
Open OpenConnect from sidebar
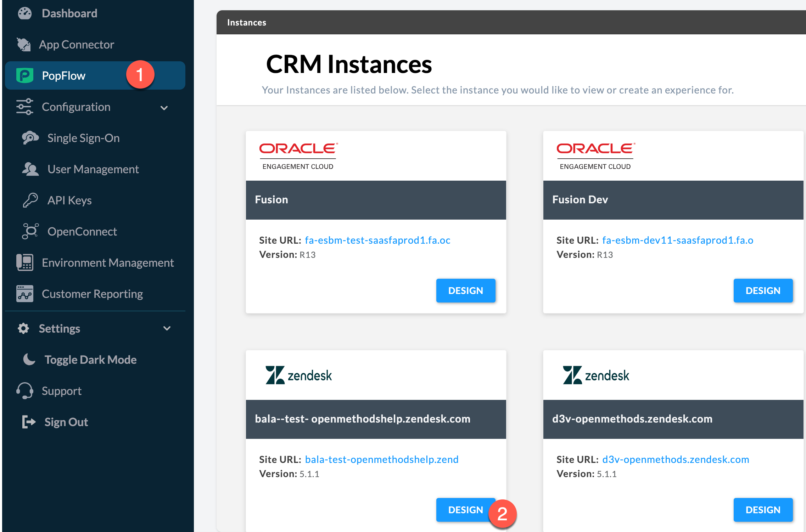click(82, 231)
